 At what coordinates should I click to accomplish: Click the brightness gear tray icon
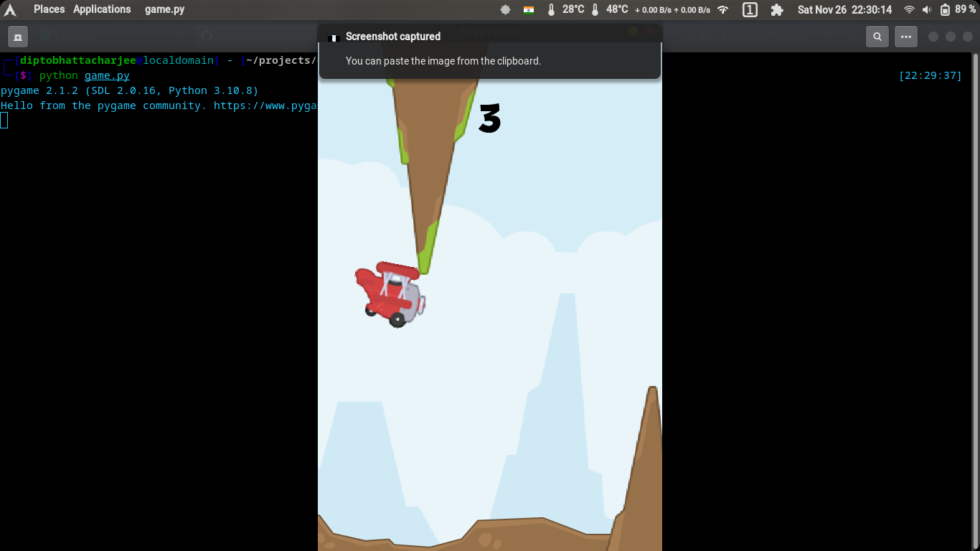(x=506, y=10)
